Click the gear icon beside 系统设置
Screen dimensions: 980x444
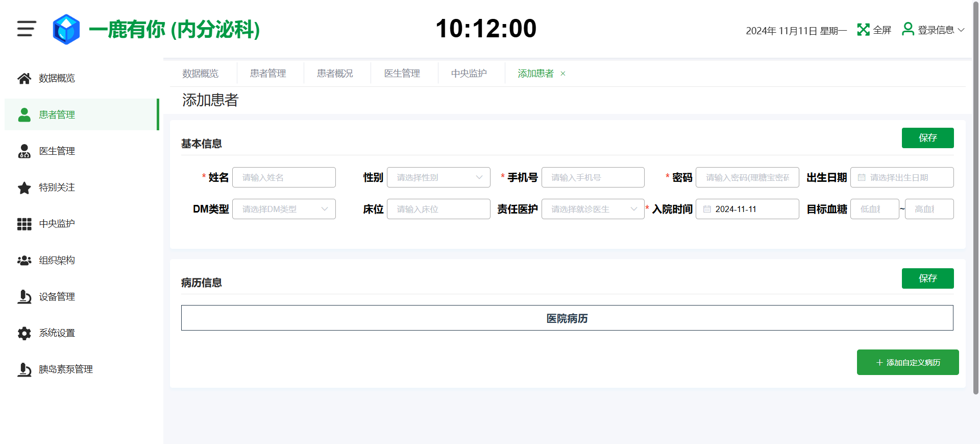pos(24,333)
